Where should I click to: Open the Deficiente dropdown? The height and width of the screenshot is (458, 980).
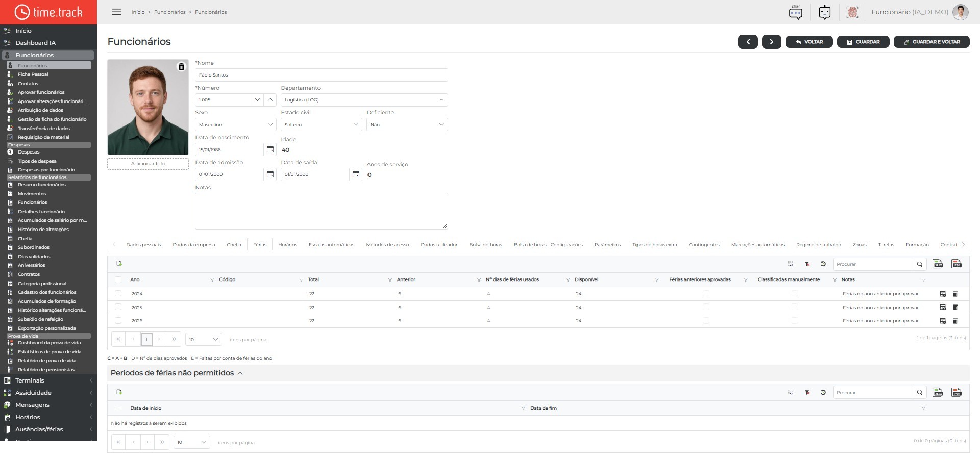coord(407,124)
